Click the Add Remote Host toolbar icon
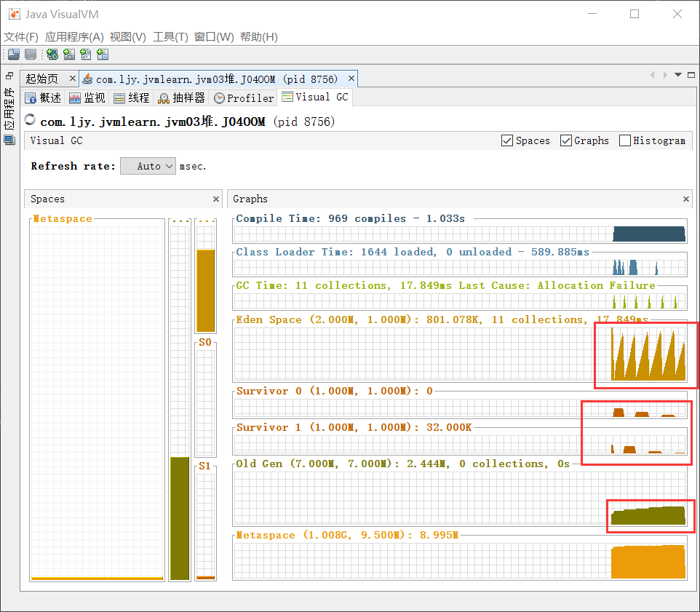 coord(52,55)
